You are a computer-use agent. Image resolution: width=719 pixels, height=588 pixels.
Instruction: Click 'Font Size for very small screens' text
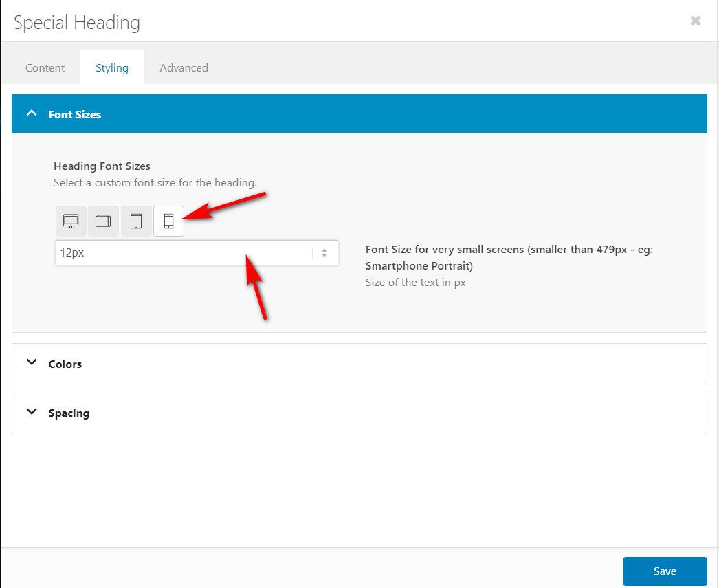click(x=509, y=258)
